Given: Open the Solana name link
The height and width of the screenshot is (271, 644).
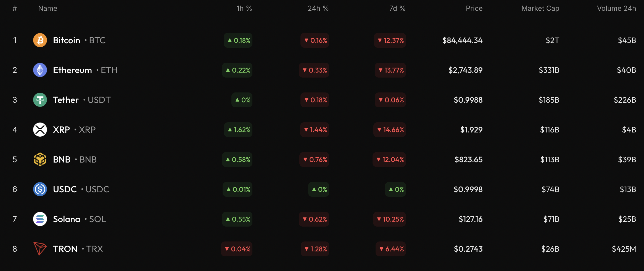Looking at the screenshot, I should tap(67, 219).
